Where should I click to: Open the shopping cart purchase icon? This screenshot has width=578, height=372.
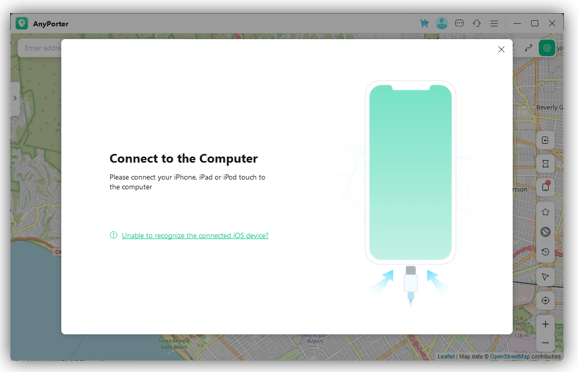(424, 24)
